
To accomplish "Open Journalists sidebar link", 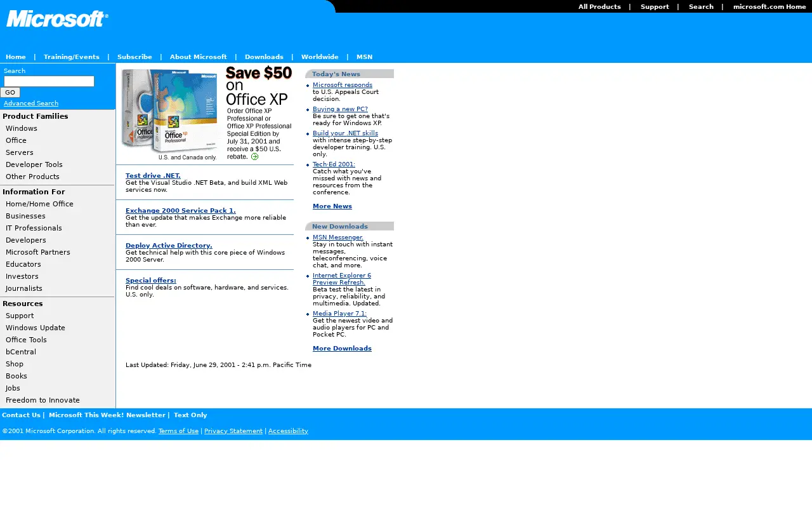I will 24,288.
